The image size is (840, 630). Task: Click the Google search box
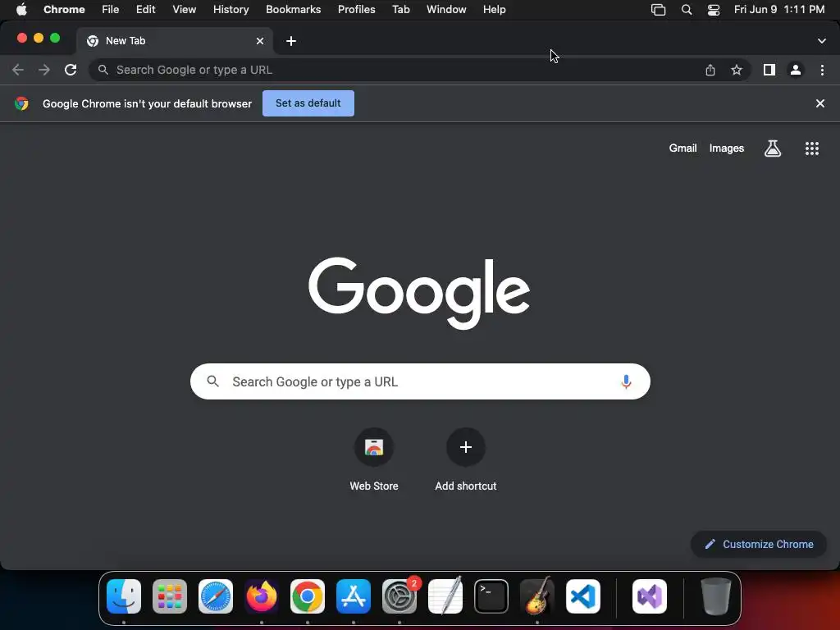click(x=420, y=381)
